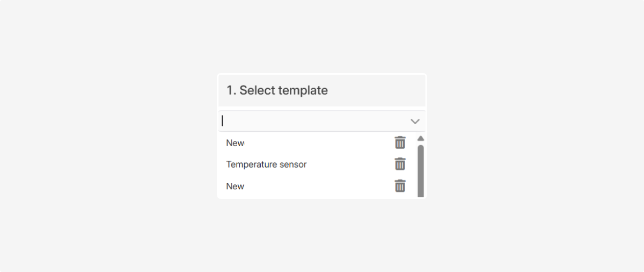
Task: Click trash icon on topmost New row
Action: click(400, 142)
